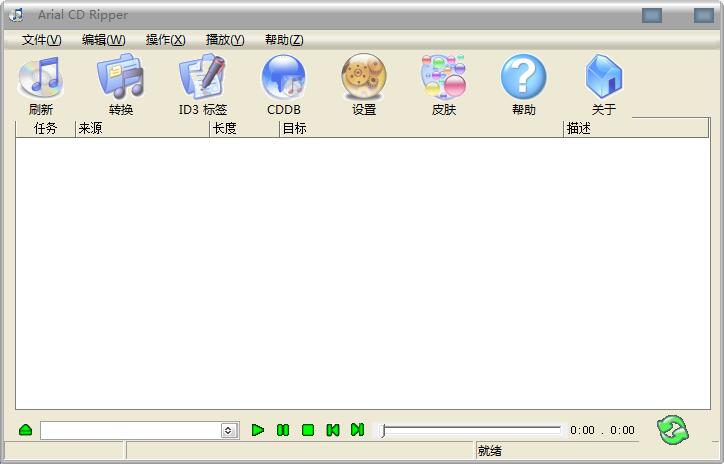Click the 就绪 status bar text
This screenshot has width=724, height=464.
489,451
